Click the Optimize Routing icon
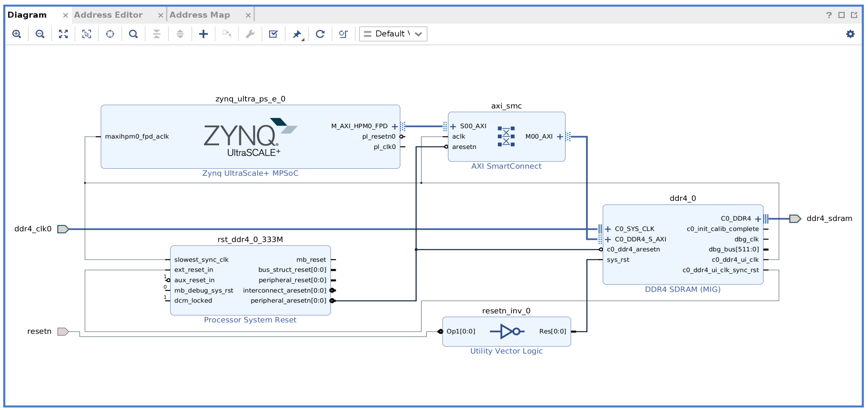The image size is (868, 410). [x=343, y=34]
